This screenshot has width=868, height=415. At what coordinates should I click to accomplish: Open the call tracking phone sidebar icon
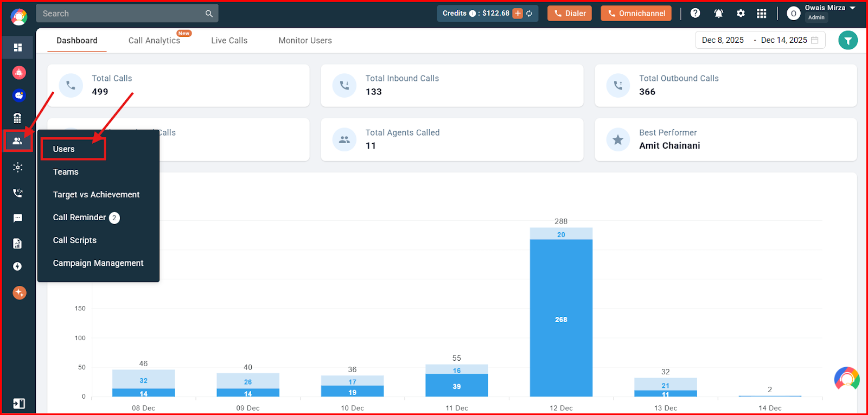click(x=18, y=193)
